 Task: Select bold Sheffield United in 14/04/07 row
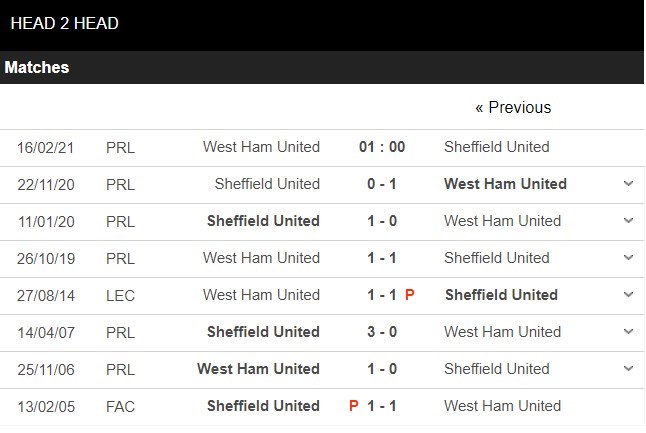tap(263, 332)
